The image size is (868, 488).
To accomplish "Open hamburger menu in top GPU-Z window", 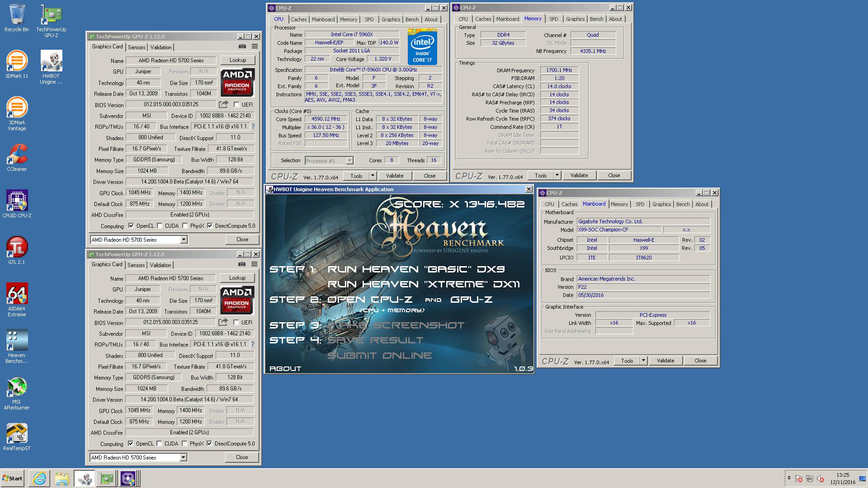I will (255, 47).
